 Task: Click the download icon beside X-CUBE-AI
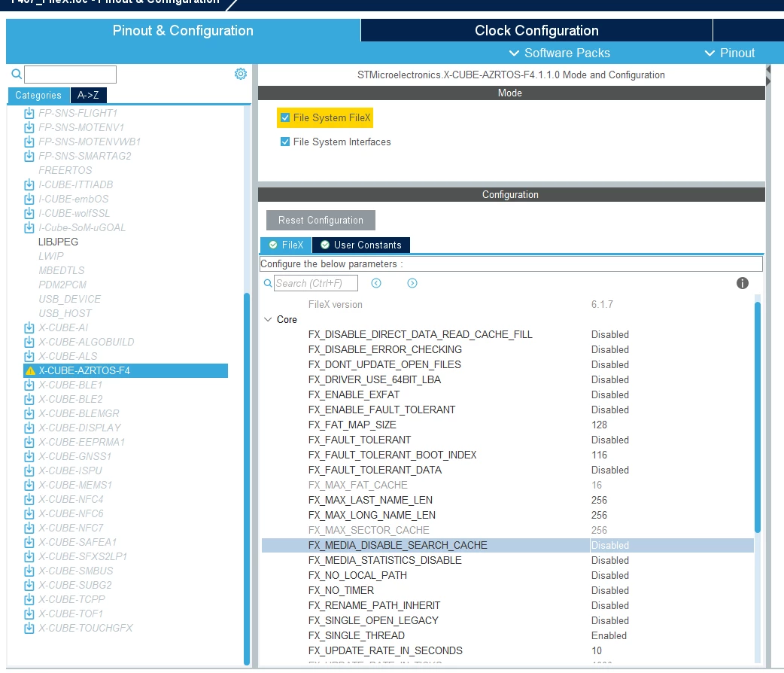point(29,327)
